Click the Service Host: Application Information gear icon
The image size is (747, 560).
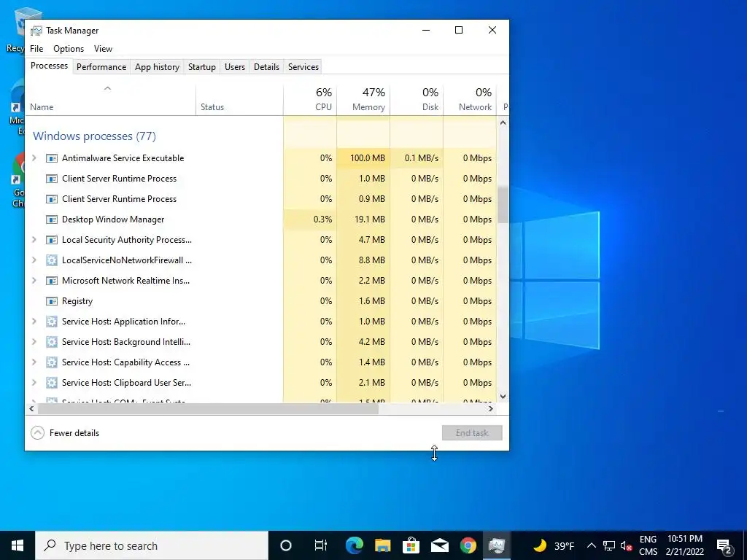tap(52, 322)
